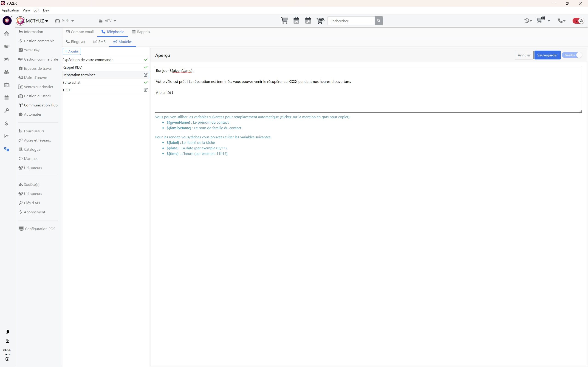
Task: Switch to the SMS tab
Action: click(x=99, y=42)
